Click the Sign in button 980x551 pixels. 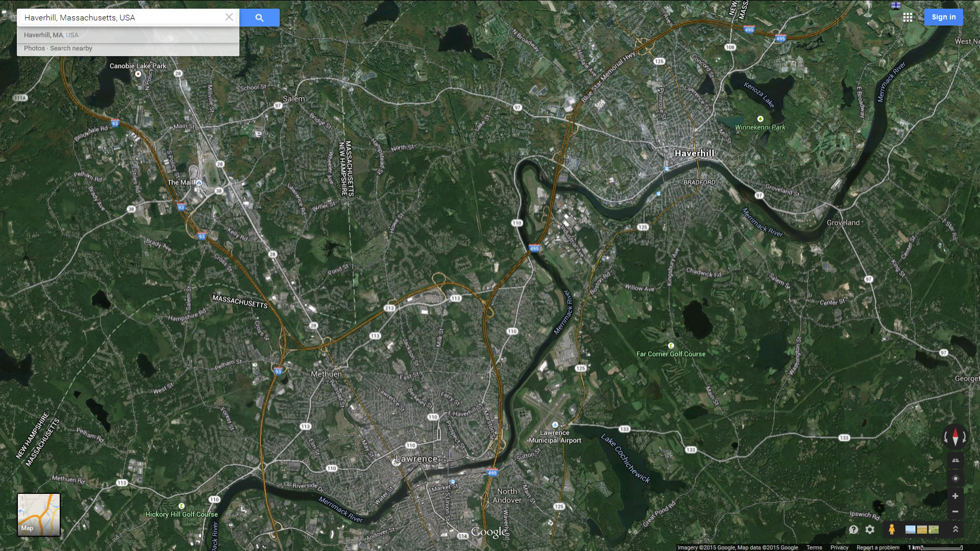pyautogui.click(x=944, y=17)
